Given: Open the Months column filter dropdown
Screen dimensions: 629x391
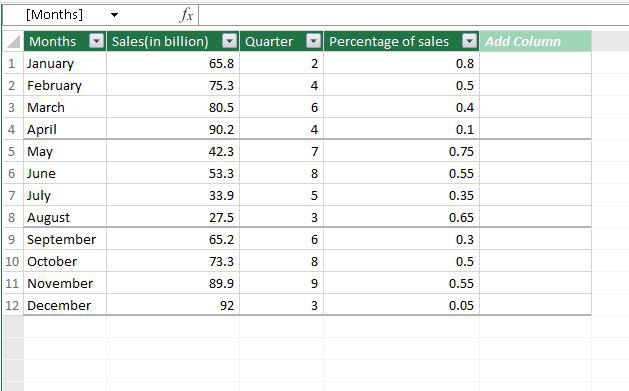Looking at the screenshot, I should point(96,41).
